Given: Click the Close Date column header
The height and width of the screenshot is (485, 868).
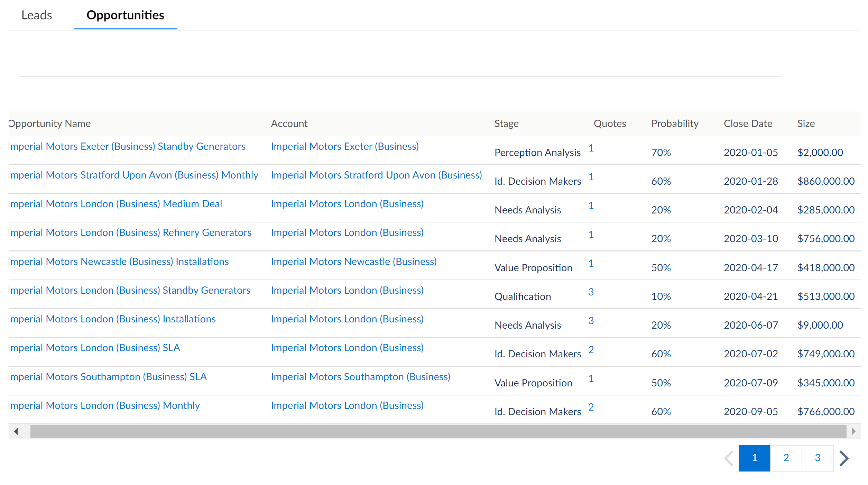Looking at the screenshot, I should (x=748, y=123).
